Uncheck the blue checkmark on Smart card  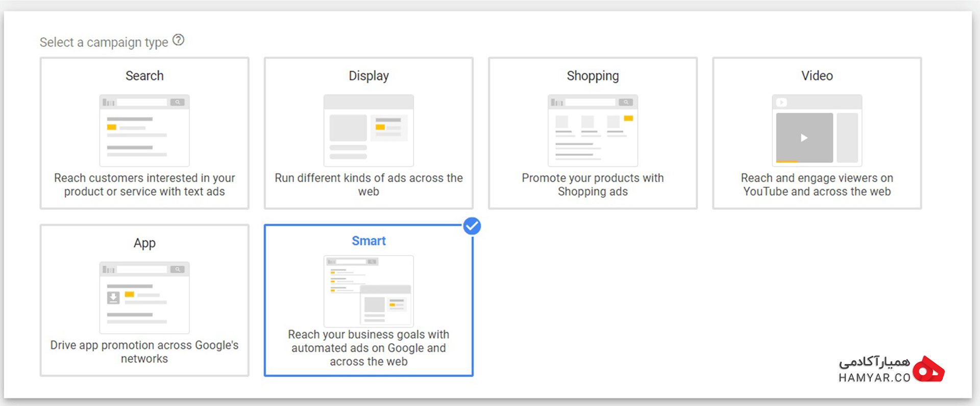pyautogui.click(x=472, y=226)
